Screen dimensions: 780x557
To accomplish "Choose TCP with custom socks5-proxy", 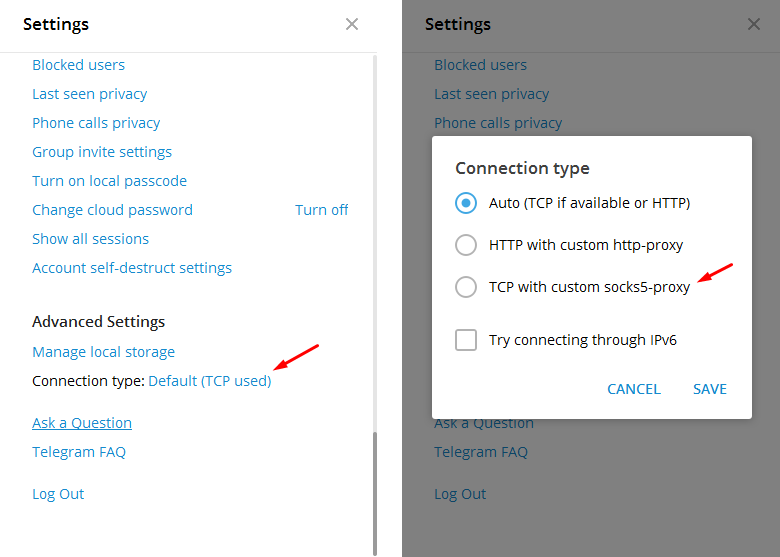I will click(x=466, y=287).
